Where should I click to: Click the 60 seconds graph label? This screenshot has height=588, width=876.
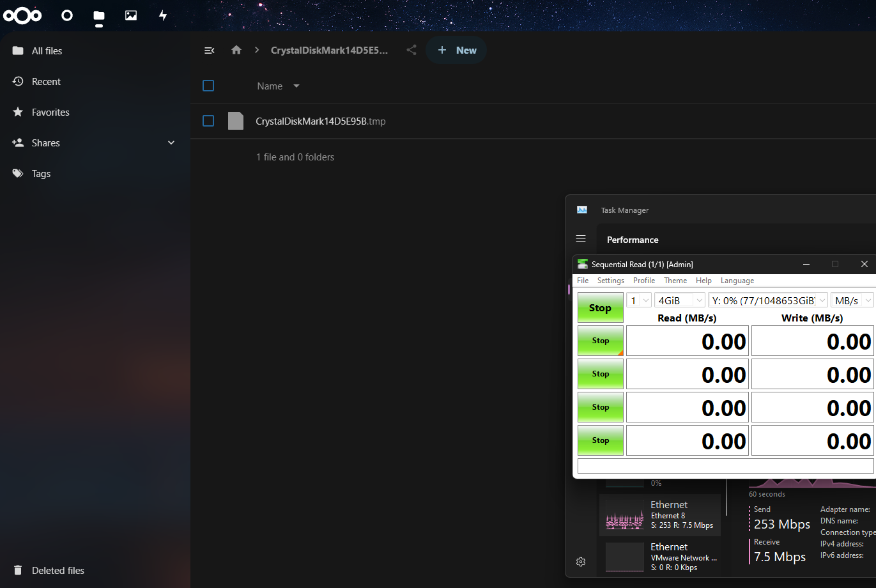(767, 494)
